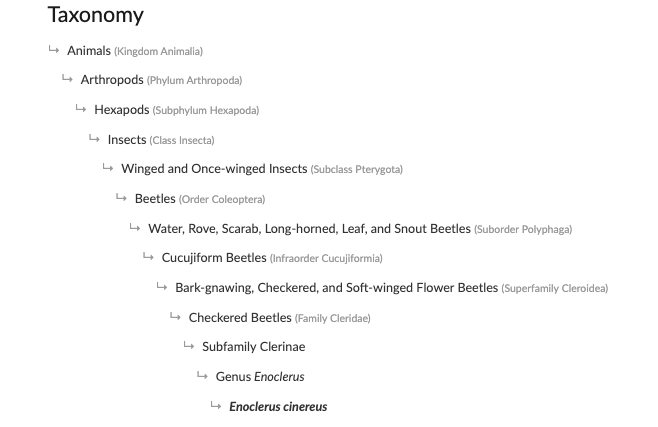Open the Genus Enoclerus link

pyautogui.click(x=260, y=377)
